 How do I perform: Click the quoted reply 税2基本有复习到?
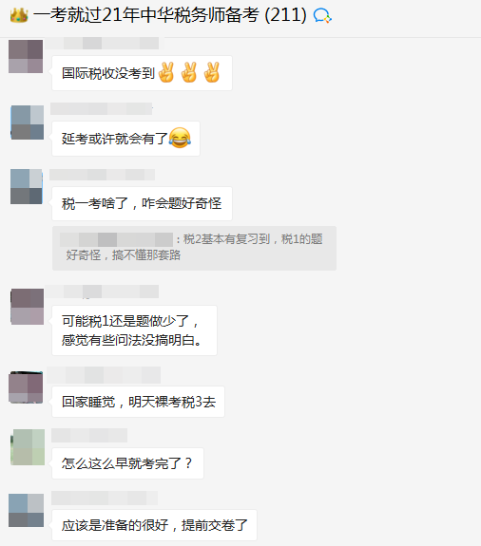[194, 248]
